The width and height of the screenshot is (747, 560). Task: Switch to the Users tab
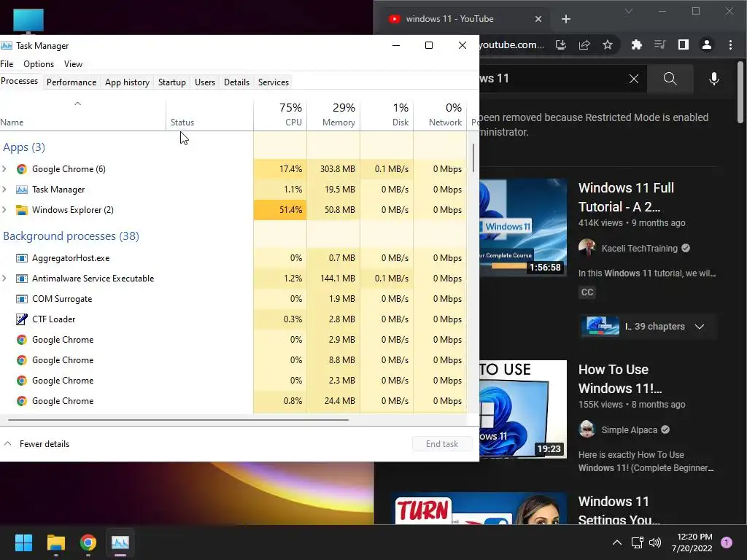tap(205, 82)
